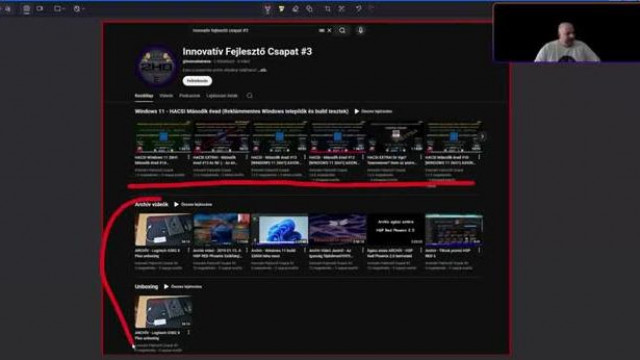This screenshot has width=640, height=360.
Task: Open three-dot menu of Archív Titkok video
Action: 479,250
